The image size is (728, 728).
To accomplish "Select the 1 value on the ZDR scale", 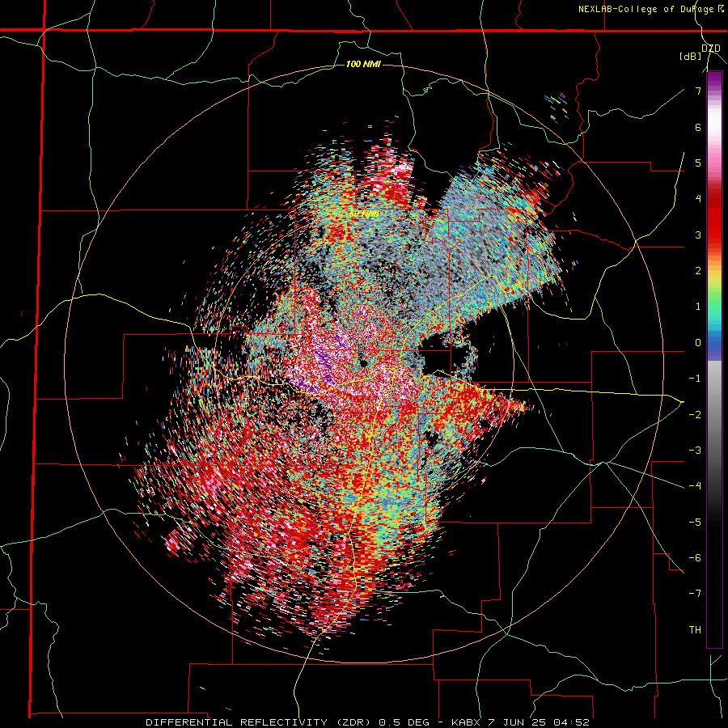I will 698,307.
